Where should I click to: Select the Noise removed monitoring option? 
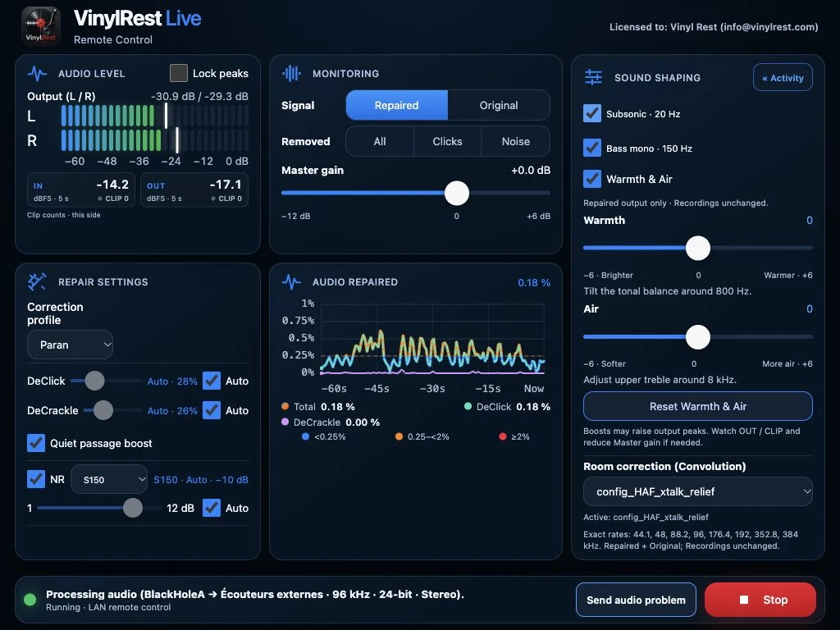point(516,141)
